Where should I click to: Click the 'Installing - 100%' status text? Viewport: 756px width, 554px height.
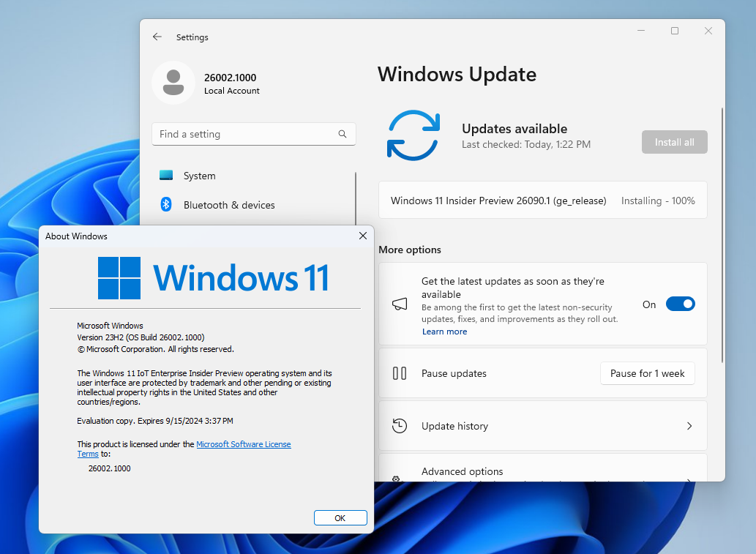[658, 201]
